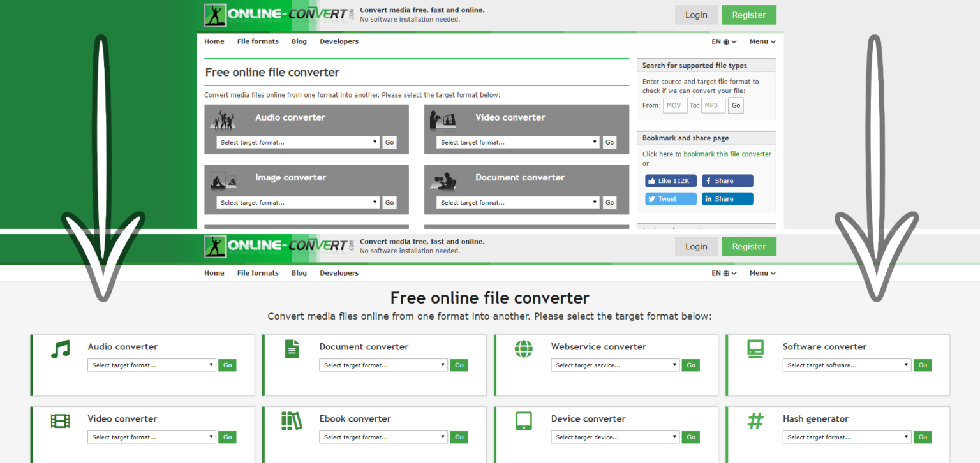
Task: Click the tablet icon for Device converter
Action: click(x=523, y=421)
